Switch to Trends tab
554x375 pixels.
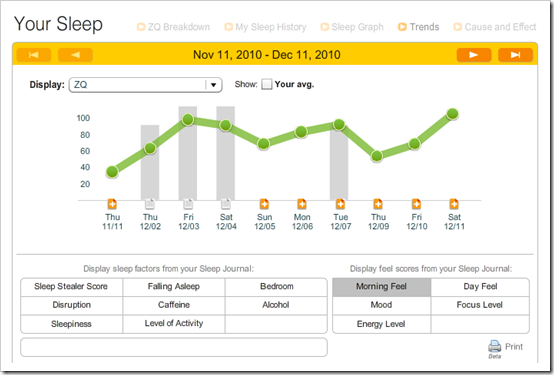tap(419, 27)
